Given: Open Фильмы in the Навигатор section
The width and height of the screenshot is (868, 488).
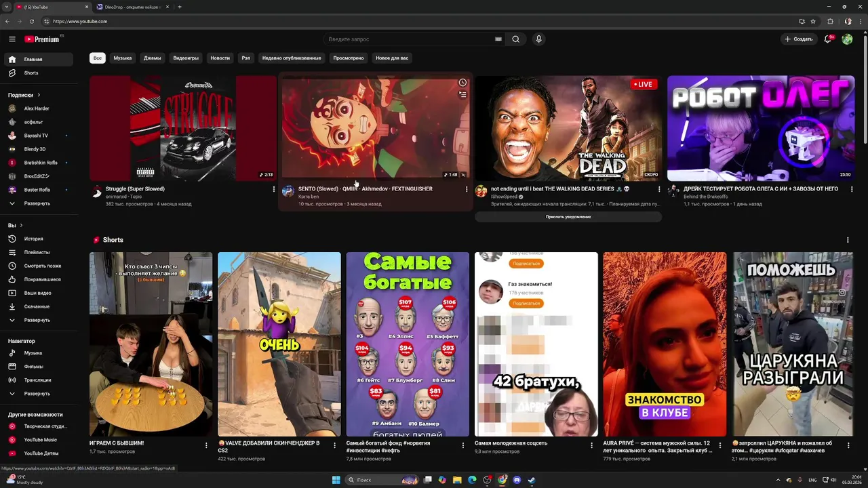Looking at the screenshot, I should click(x=38, y=367).
